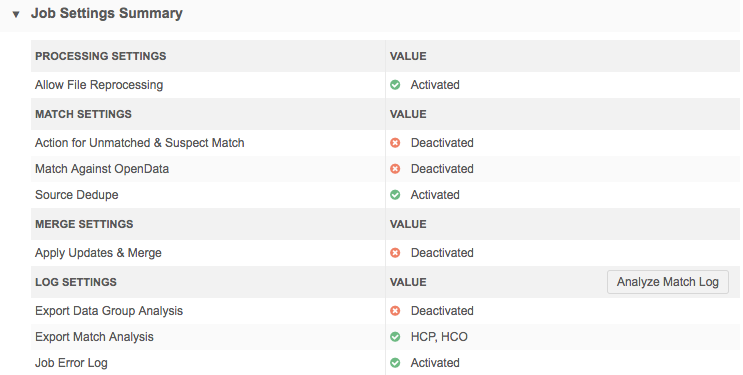Click the Source Dedupe label

tap(77, 195)
